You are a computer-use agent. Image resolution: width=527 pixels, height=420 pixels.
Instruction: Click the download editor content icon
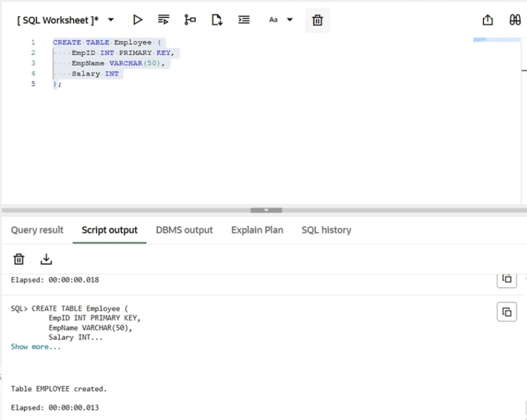tap(217, 20)
